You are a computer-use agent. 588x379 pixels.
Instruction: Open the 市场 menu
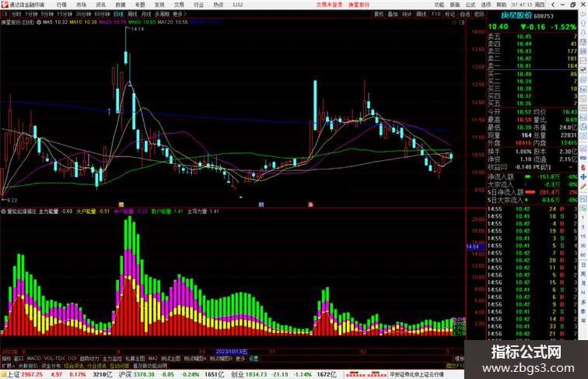click(x=81, y=5)
